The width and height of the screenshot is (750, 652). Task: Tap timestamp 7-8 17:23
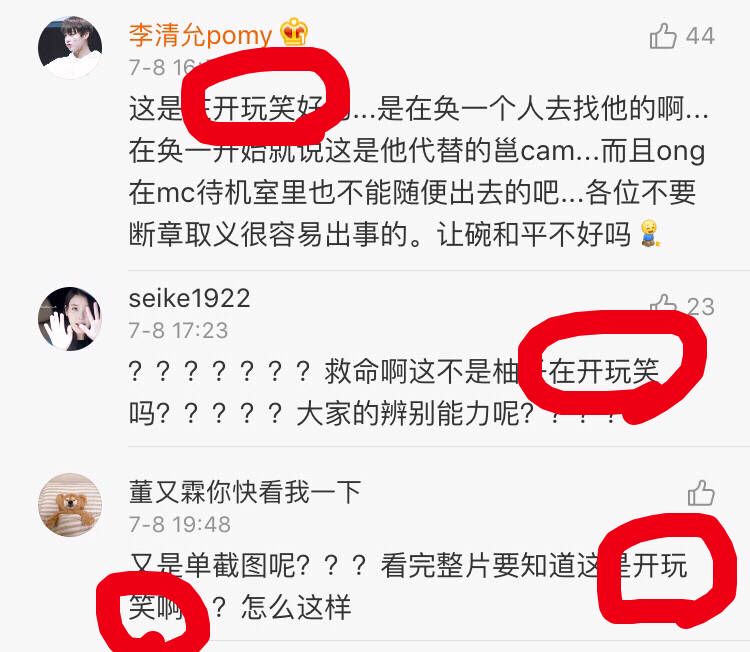(x=178, y=331)
